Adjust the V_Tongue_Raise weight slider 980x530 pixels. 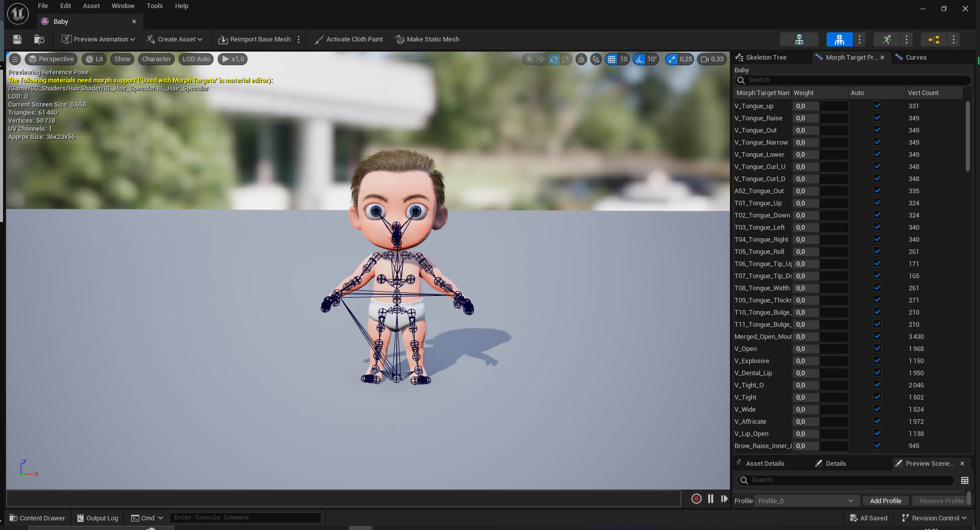tap(820, 118)
